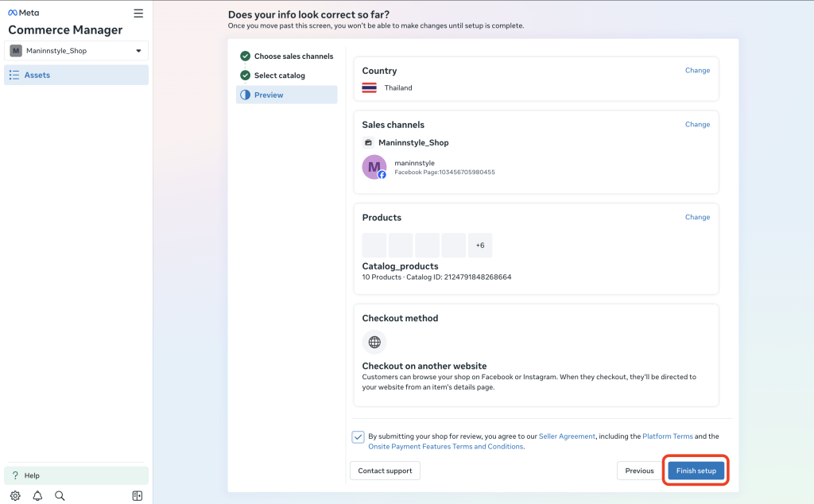Open the Help panel
The height and width of the screenshot is (504, 814).
[76, 475]
